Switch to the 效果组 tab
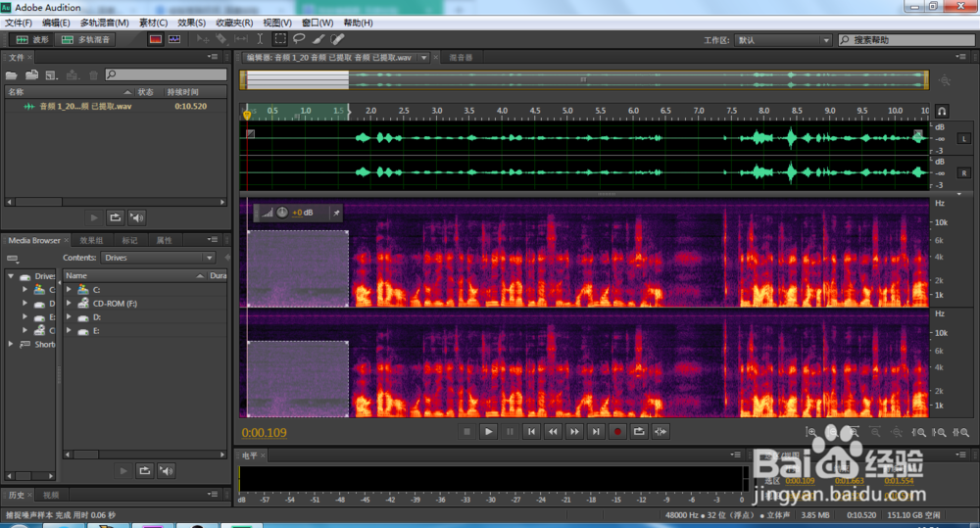This screenshot has width=980, height=528. coord(91,241)
